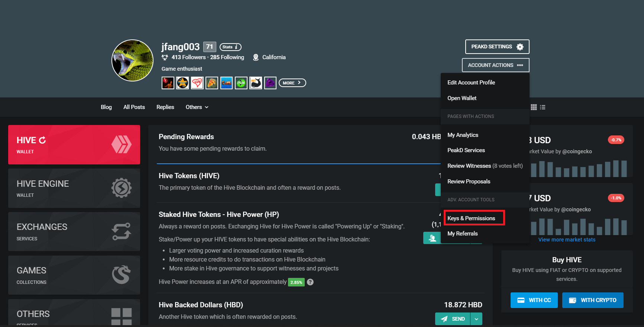Click the pizza slice badge
Image resolution: width=644 pixels, height=327 pixels.
[212, 83]
